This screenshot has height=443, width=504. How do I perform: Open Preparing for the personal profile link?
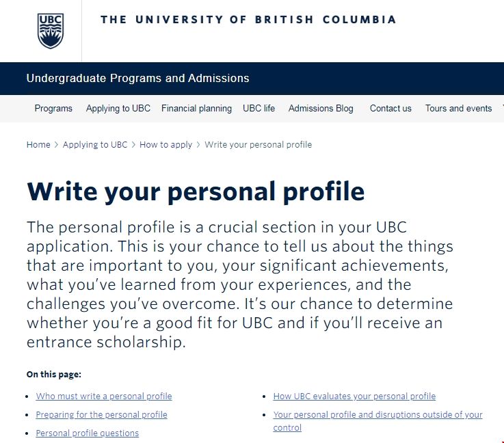pos(102,415)
